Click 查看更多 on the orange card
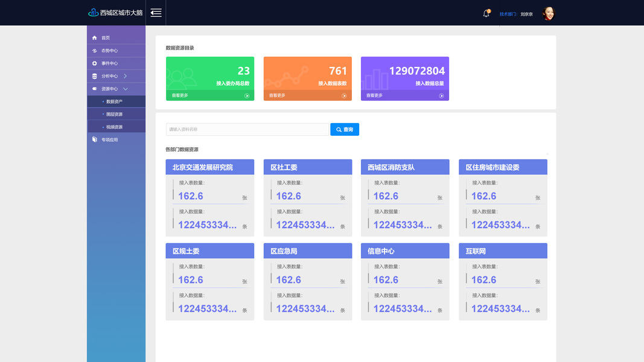The image size is (644, 362). 277,95
